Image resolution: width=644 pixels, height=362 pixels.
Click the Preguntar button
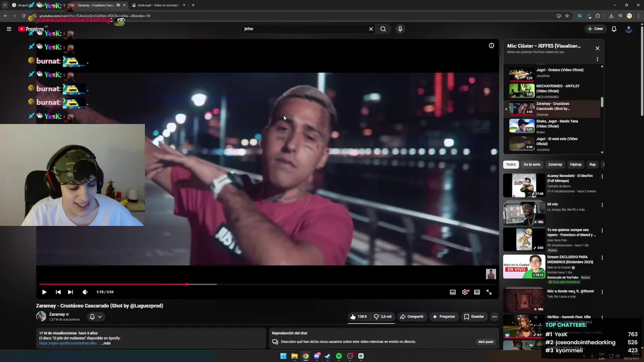coord(444,316)
